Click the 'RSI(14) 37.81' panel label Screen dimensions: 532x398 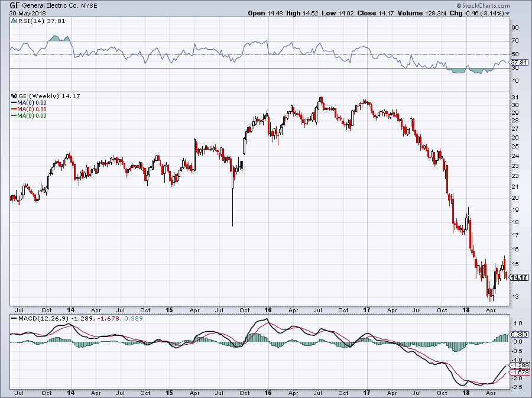pyautogui.click(x=41, y=21)
